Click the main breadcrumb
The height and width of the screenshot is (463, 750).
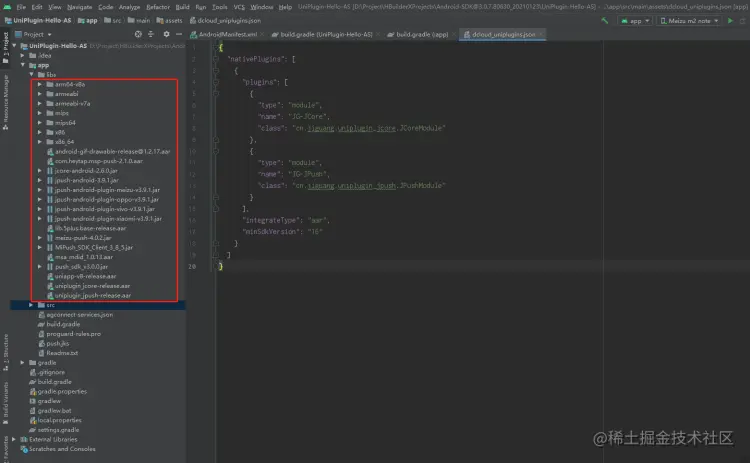click(139, 21)
